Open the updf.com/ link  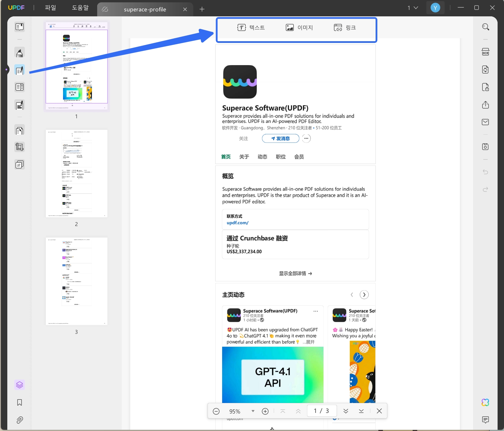238,223
